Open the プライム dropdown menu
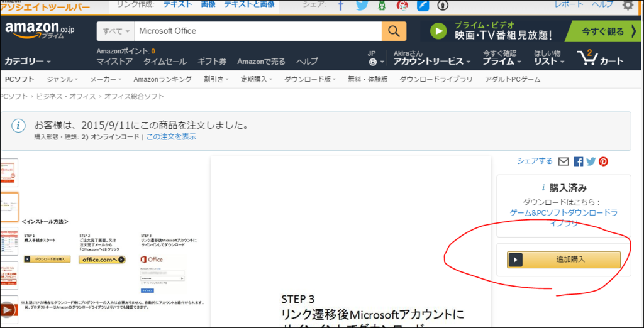 (501, 58)
